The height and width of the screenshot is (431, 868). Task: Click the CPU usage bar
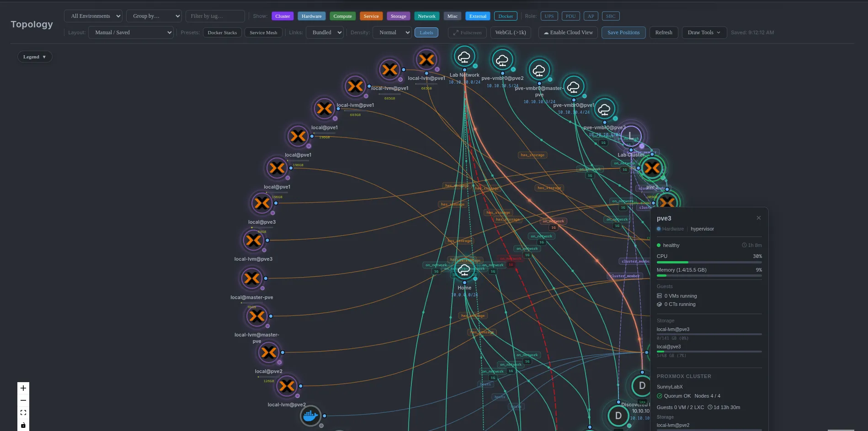[709, 262]
